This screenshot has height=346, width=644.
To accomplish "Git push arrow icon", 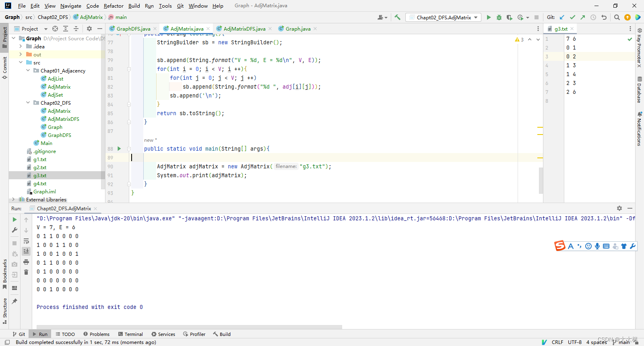I will coord(582,17).
